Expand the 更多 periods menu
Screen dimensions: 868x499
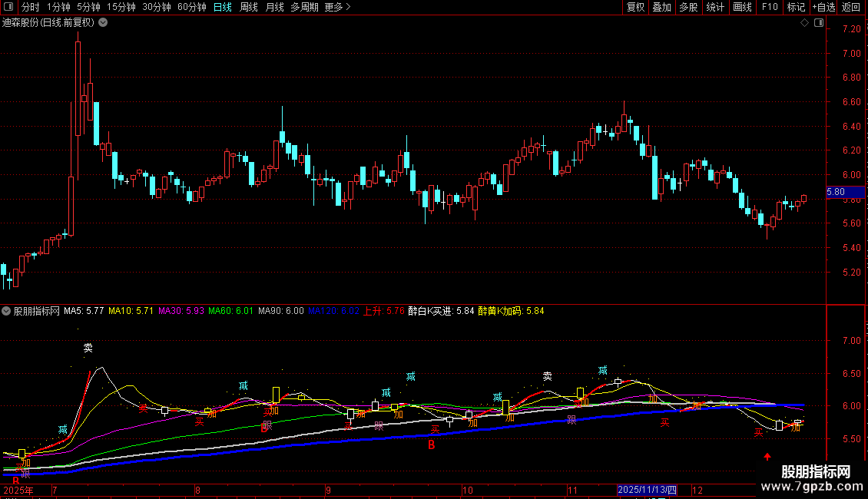338,7
